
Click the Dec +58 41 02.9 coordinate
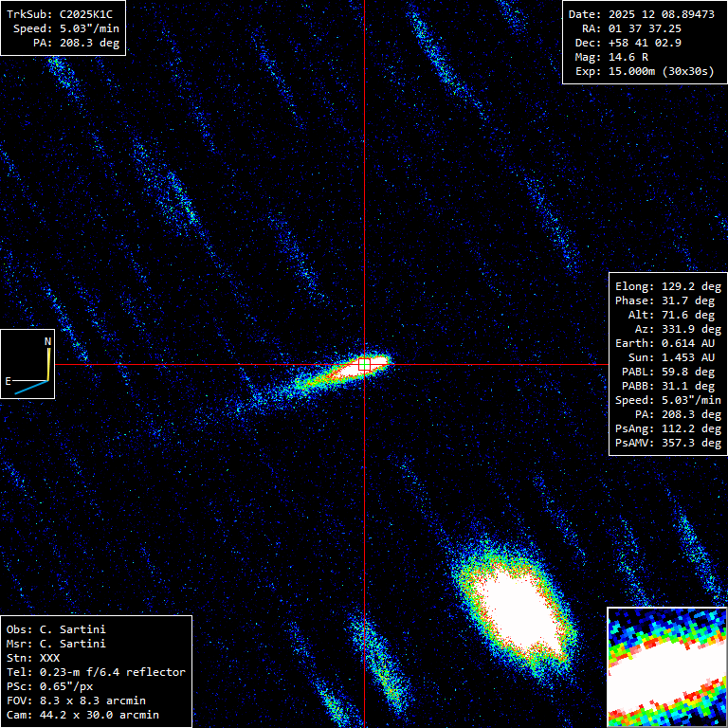(641, 43)
